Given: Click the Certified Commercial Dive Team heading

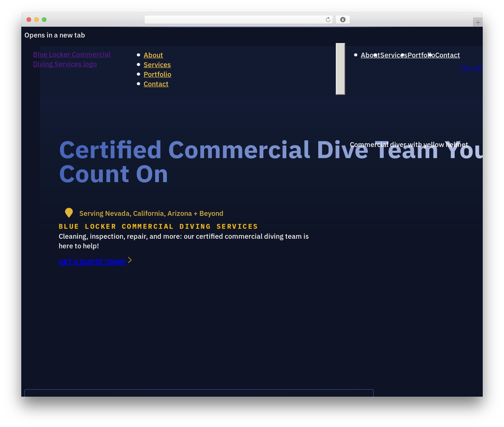Looking at the screenshot, I should click(271, 162).
